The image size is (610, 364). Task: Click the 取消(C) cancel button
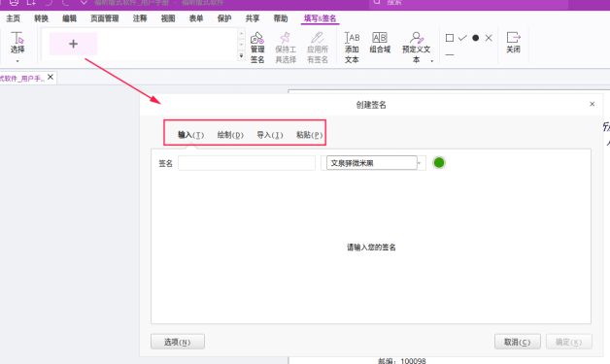point(517,342)
